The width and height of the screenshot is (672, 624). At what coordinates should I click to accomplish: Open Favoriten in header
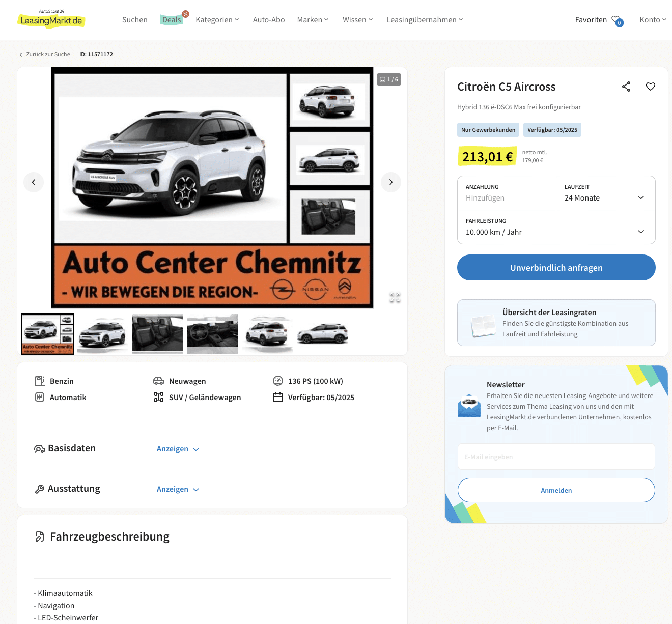pos(591,20)
